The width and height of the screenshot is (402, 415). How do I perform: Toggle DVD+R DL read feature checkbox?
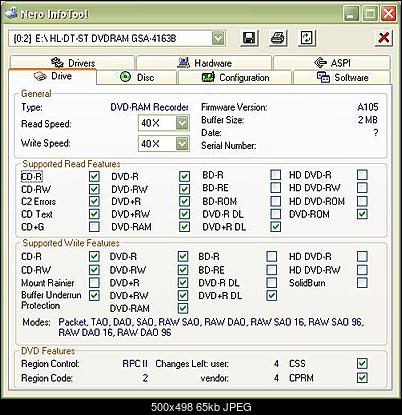276,227
